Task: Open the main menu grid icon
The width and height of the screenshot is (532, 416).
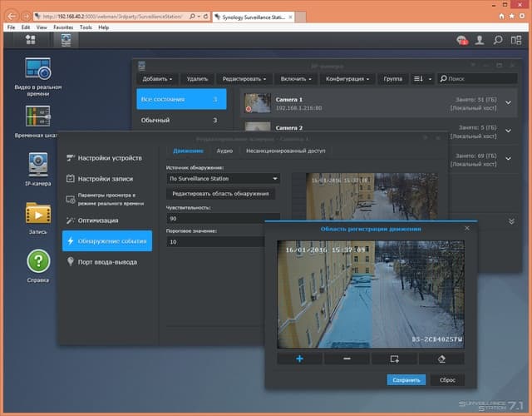Action: pyautogui.click(x=31, y=39)
